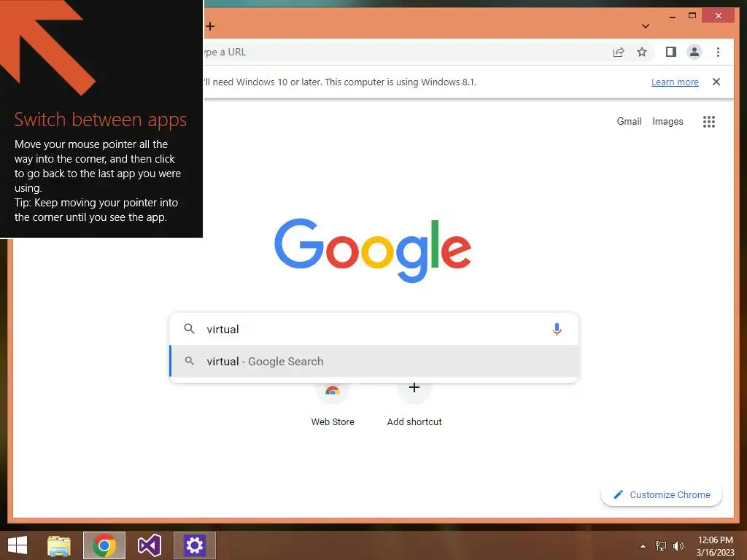Open Gmail link
The image size is (747, 560).
pos(629,122)
